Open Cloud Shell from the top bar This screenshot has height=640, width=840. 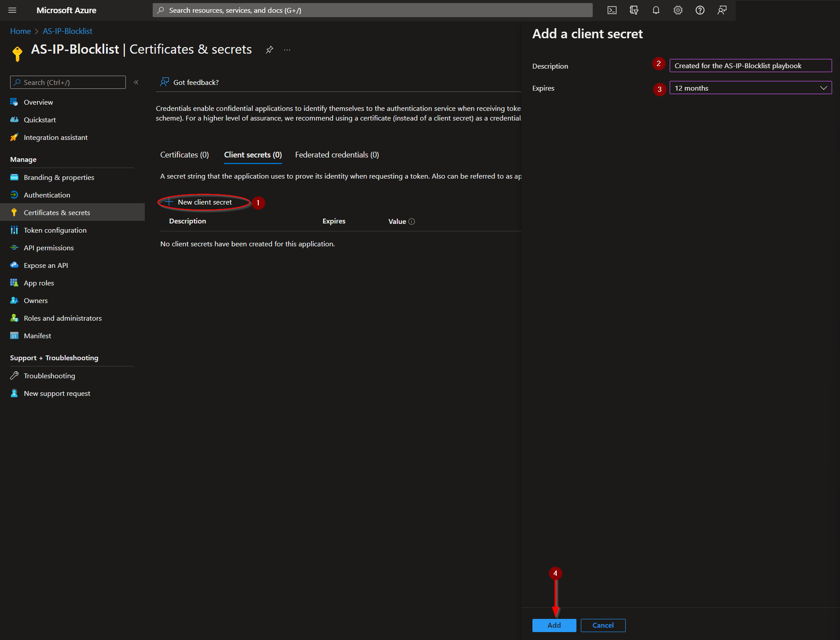[612, 10]
